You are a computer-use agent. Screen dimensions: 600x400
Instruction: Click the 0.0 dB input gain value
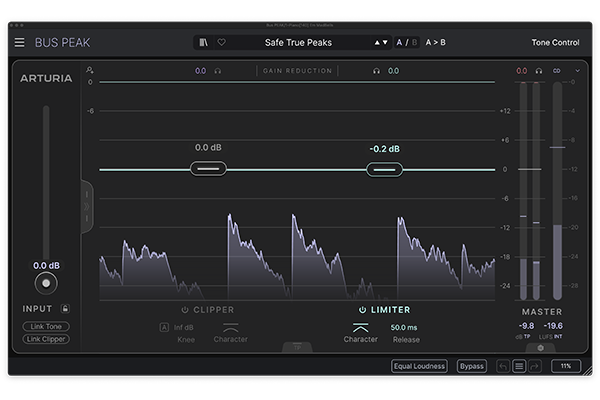46,266
